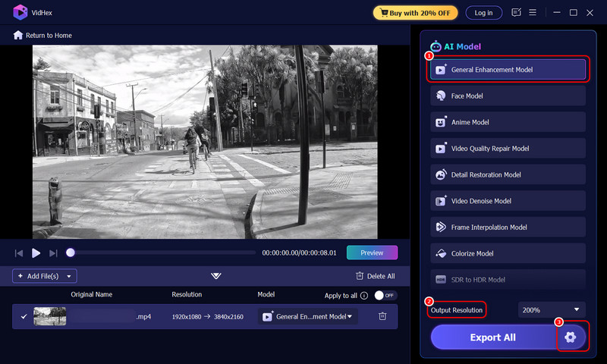
Task: Skip to the next frame
Action: 53,253
